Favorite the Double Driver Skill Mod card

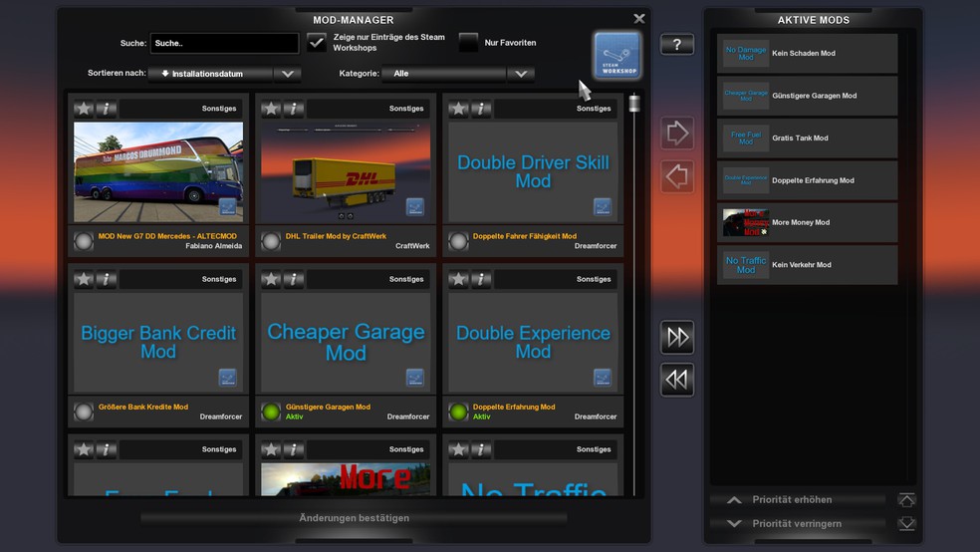[459, 109]
